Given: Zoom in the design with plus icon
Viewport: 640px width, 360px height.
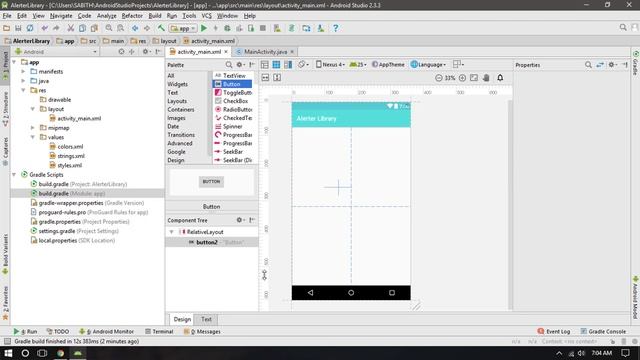Looking at the screenshot, I should [x=462, y=78].
